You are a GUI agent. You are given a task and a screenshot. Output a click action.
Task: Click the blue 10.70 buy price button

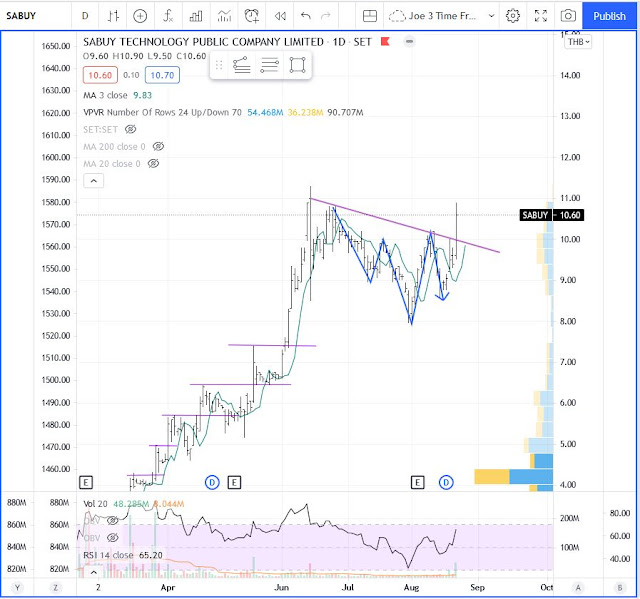(162, 75)
